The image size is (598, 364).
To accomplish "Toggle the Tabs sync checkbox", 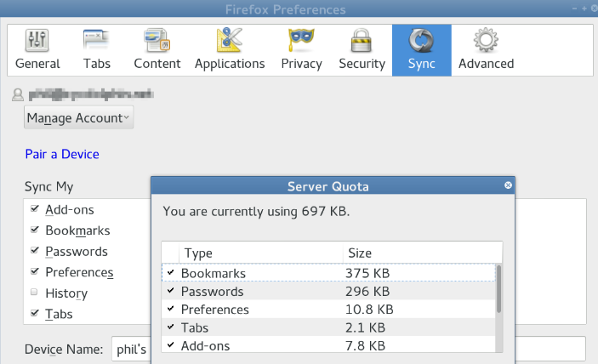I will [x=34, y=313].
